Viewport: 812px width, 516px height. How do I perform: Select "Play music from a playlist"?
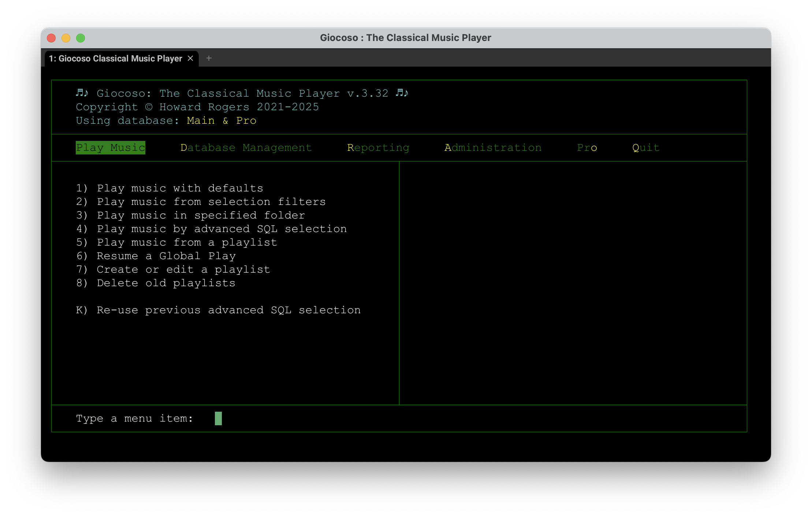click(x=176, y=242)
